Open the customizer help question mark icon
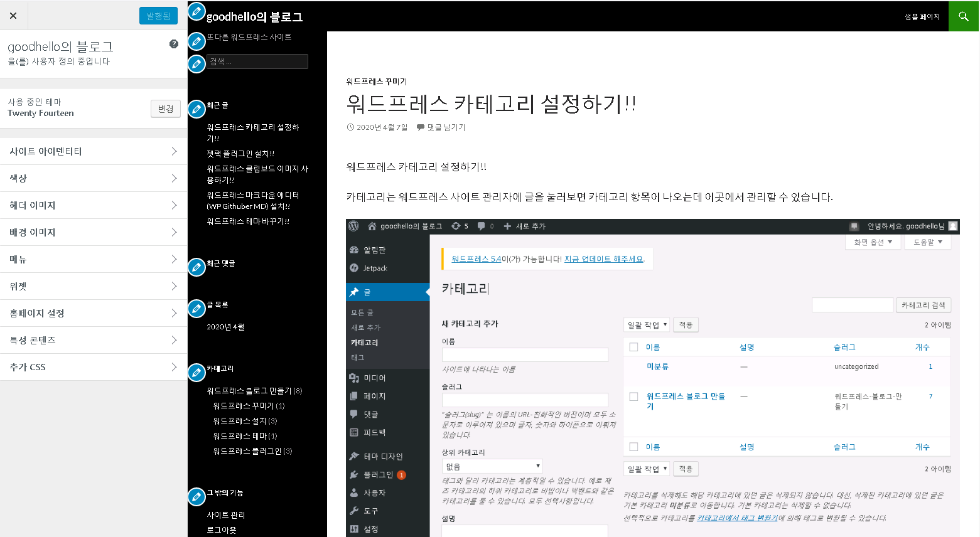 click(174, 44)
